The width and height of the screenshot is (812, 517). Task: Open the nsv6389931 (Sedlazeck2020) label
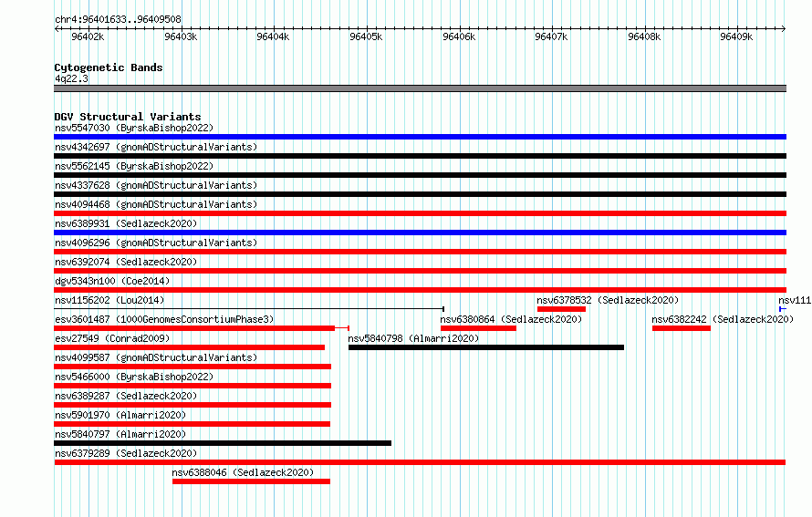[126, 223]
